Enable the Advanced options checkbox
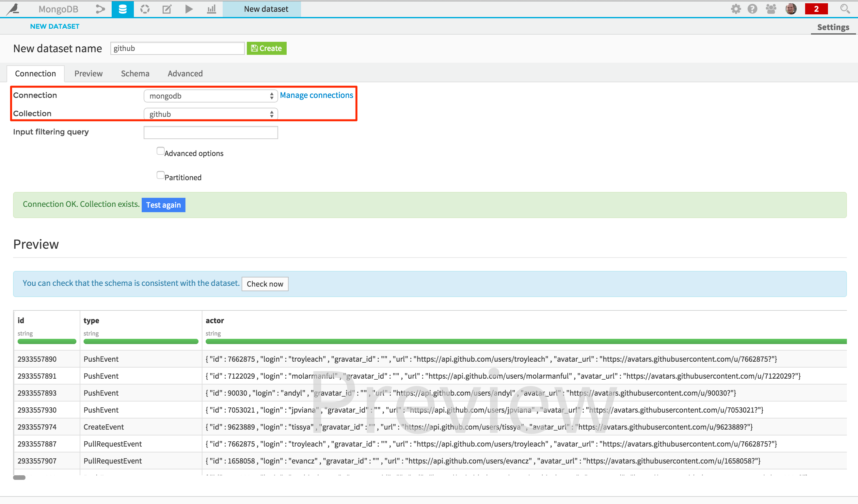This screenshot has width=858, height=504. 160,151
